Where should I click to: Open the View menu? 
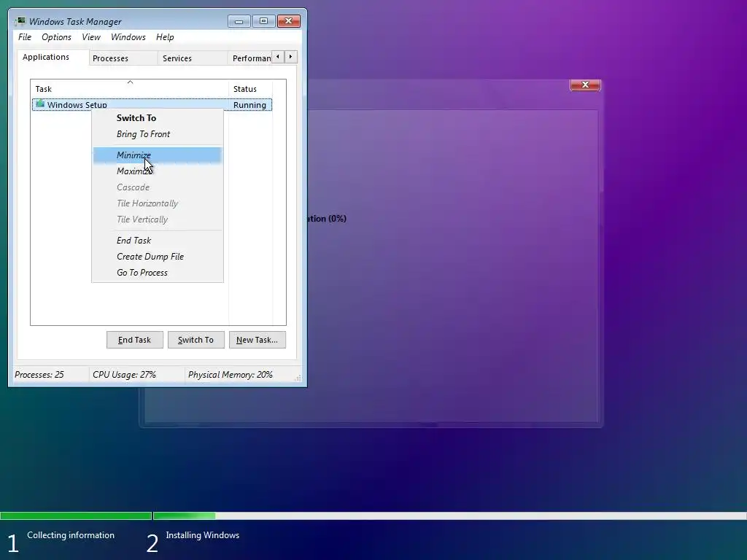(x=91, y=37)
